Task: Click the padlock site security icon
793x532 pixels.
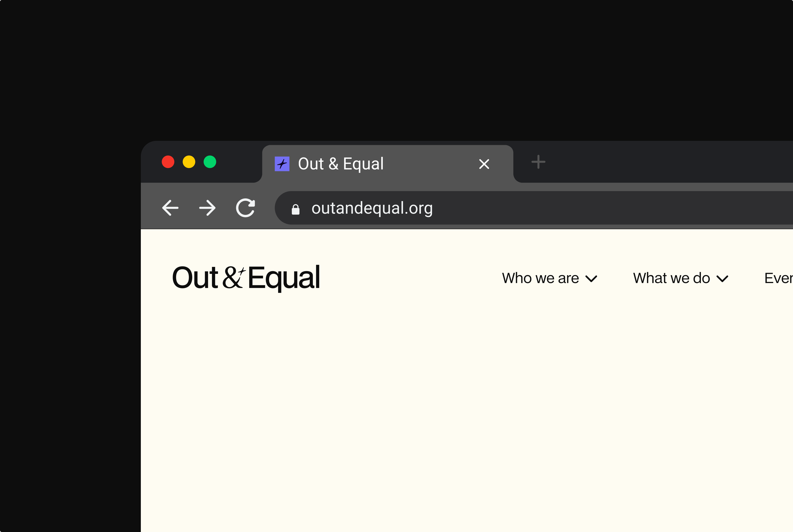Action: click(x=295, y=209)
